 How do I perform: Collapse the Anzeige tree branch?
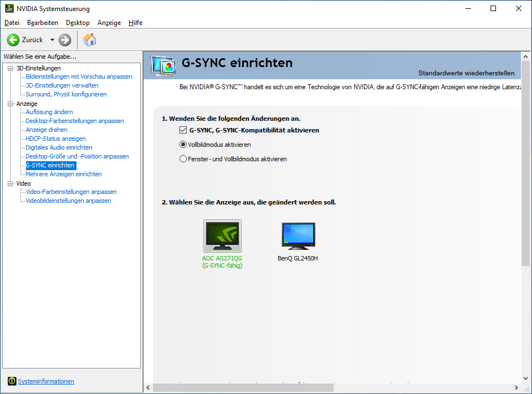pyautogui.click(x=9, y=103)
